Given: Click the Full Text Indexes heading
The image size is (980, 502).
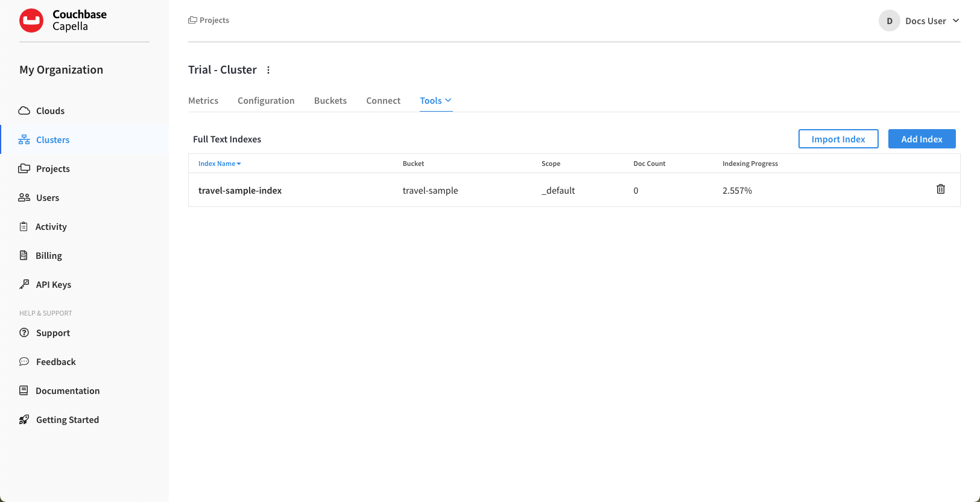Looking at the screenshot, I should (227, 139).
